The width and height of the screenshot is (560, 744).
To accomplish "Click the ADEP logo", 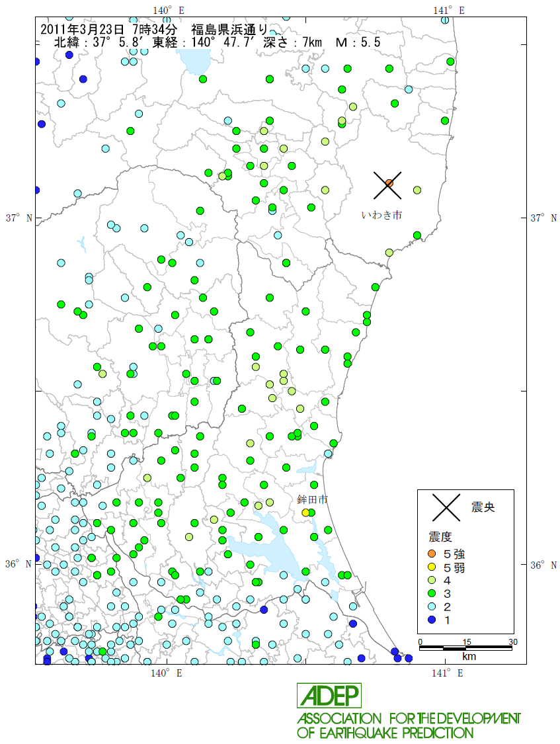I will click(329, 696).
